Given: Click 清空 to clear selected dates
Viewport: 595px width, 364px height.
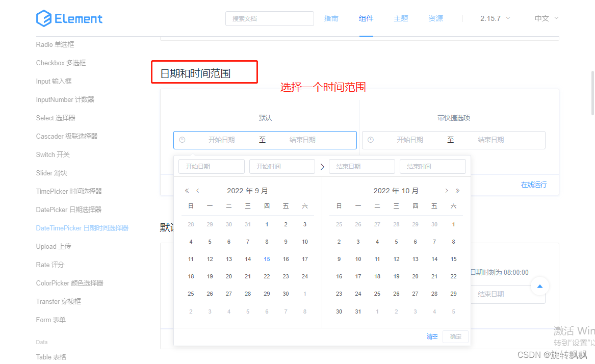Looking at the screenshot, I should [x=432, y=336].
